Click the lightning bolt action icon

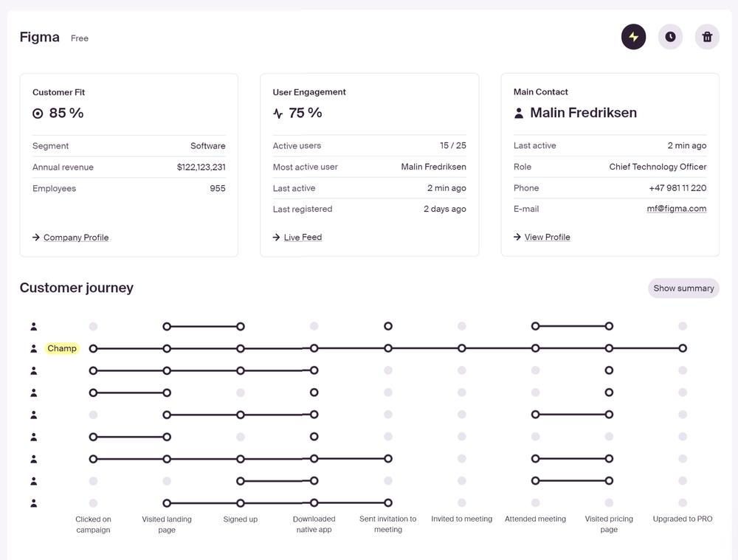click(633, 37)
